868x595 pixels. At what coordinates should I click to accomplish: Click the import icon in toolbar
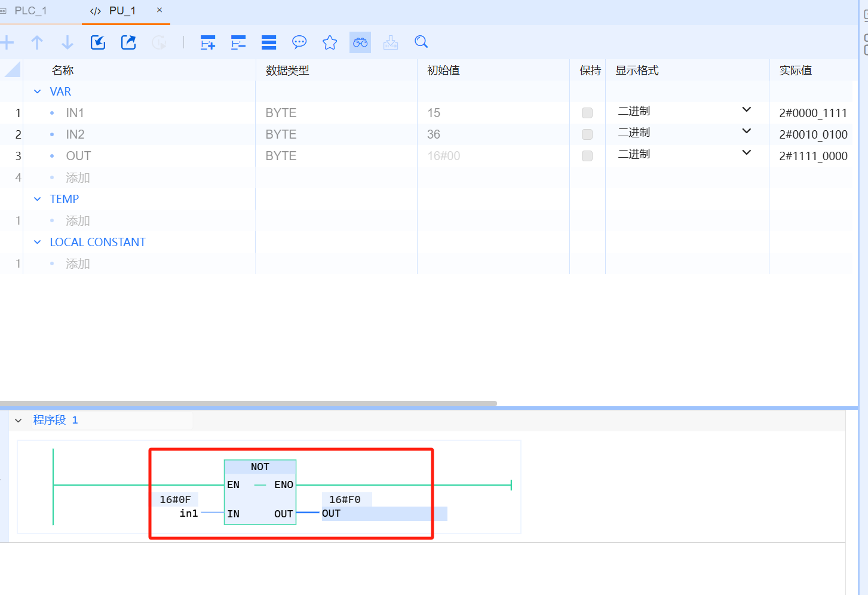[98, 42]
